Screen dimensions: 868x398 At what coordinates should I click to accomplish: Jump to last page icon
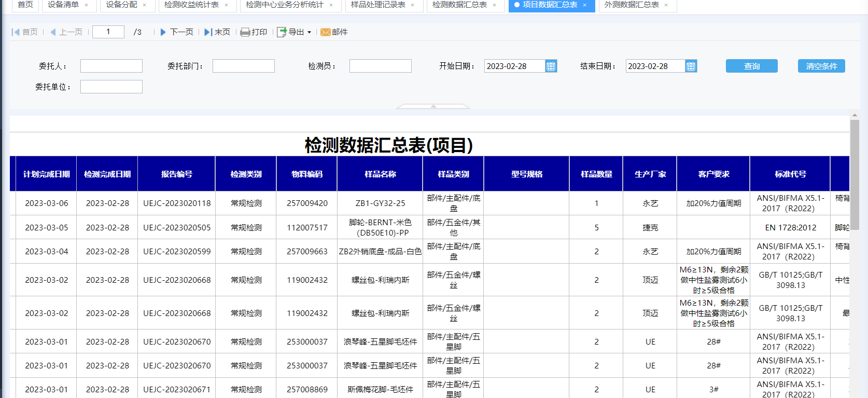208,32
